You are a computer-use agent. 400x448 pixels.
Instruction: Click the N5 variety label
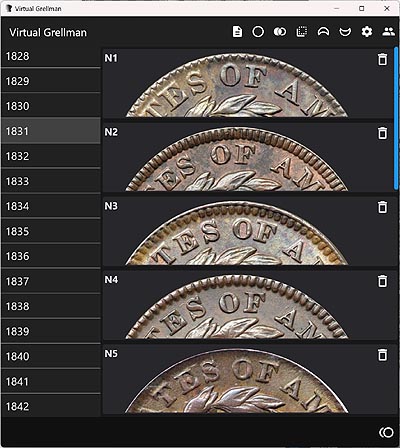pyautogui.click(x=111, y=354)
